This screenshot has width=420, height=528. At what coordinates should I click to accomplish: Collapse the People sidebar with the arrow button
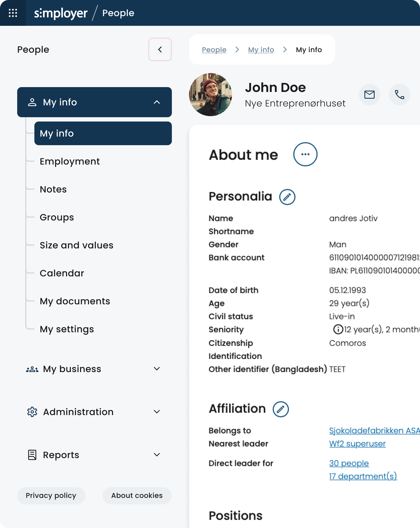(x=160, y=49)
